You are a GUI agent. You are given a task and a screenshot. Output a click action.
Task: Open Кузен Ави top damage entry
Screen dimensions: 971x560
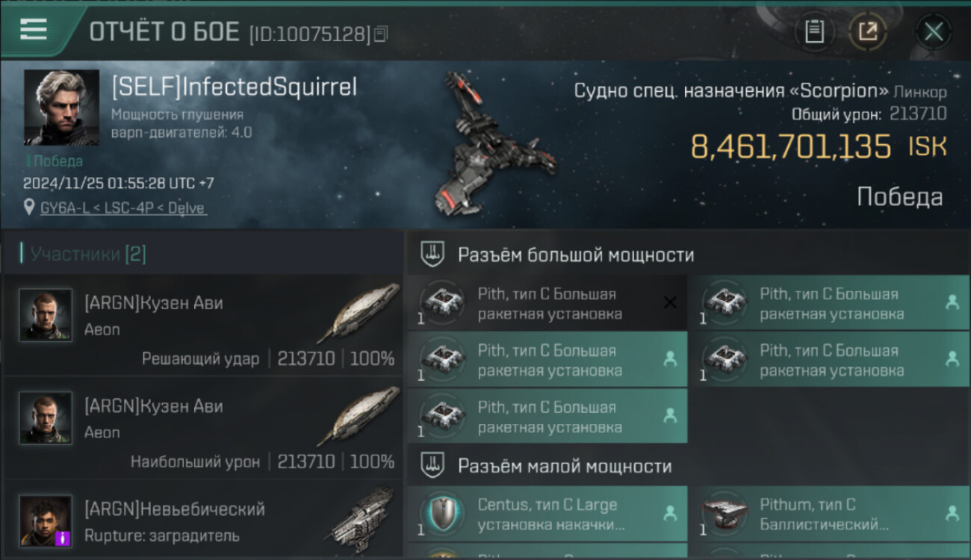pyautogui.click(x=202, y=429)
